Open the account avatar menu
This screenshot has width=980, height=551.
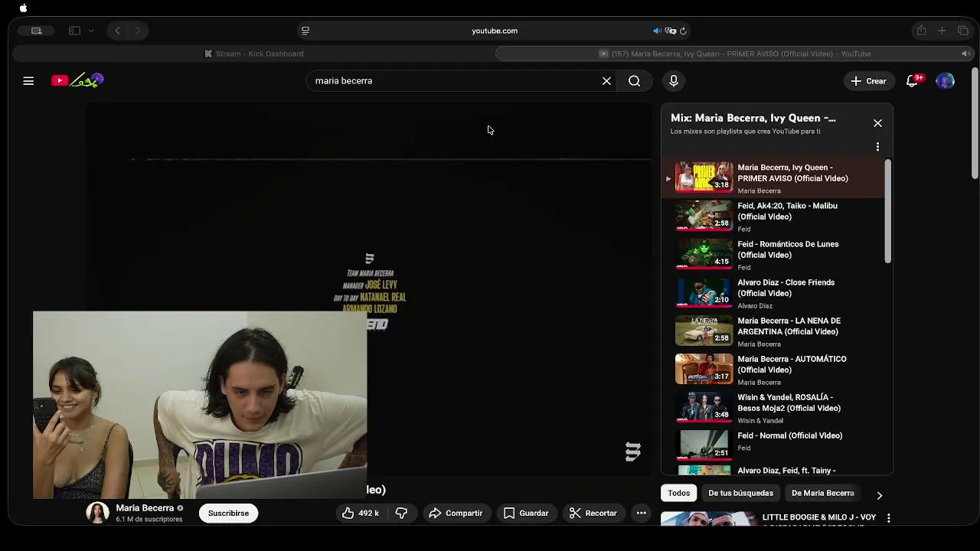(x=946, y=80)
